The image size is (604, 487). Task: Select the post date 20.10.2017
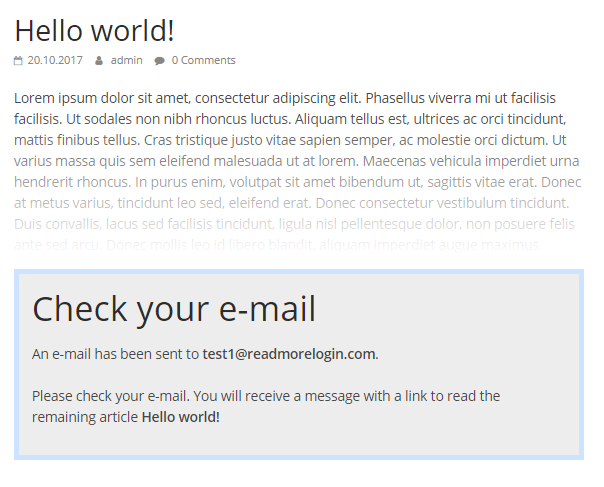click(x=55, y=60)
